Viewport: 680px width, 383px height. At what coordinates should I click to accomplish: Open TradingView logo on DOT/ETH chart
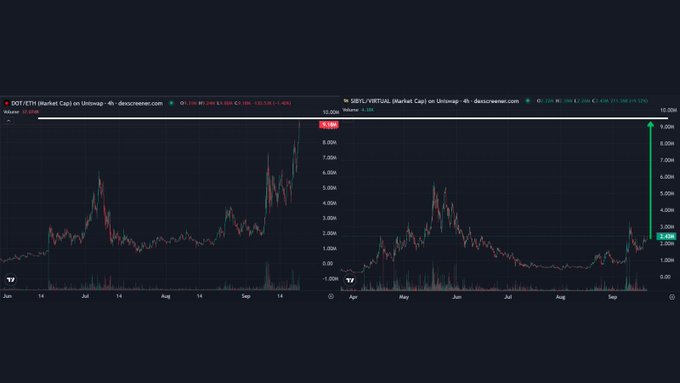coord(10,280)
